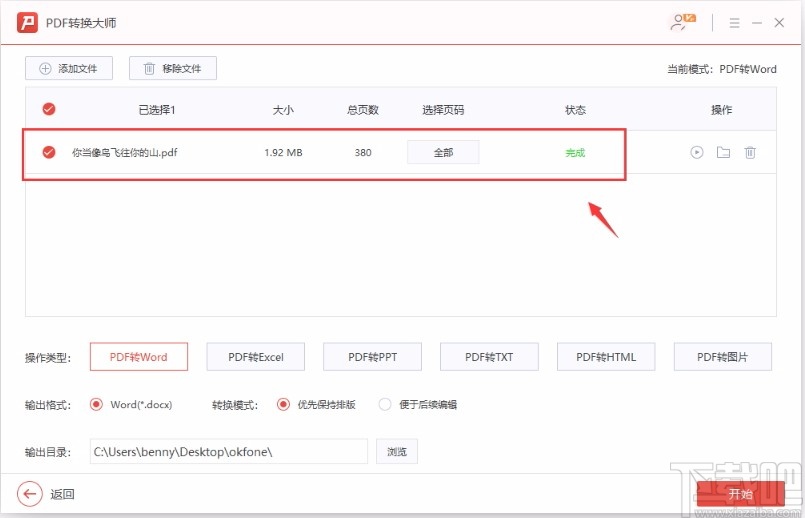805x518 pixels.
Task: Close the PDF转换大师 window
Action: click(x=779, y=23)
